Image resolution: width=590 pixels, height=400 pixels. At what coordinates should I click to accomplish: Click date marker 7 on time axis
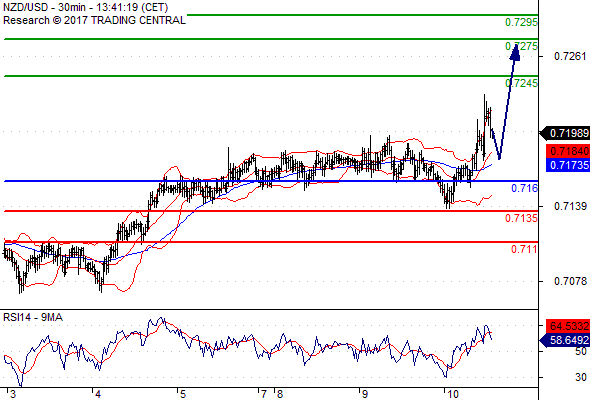point(264,394)
